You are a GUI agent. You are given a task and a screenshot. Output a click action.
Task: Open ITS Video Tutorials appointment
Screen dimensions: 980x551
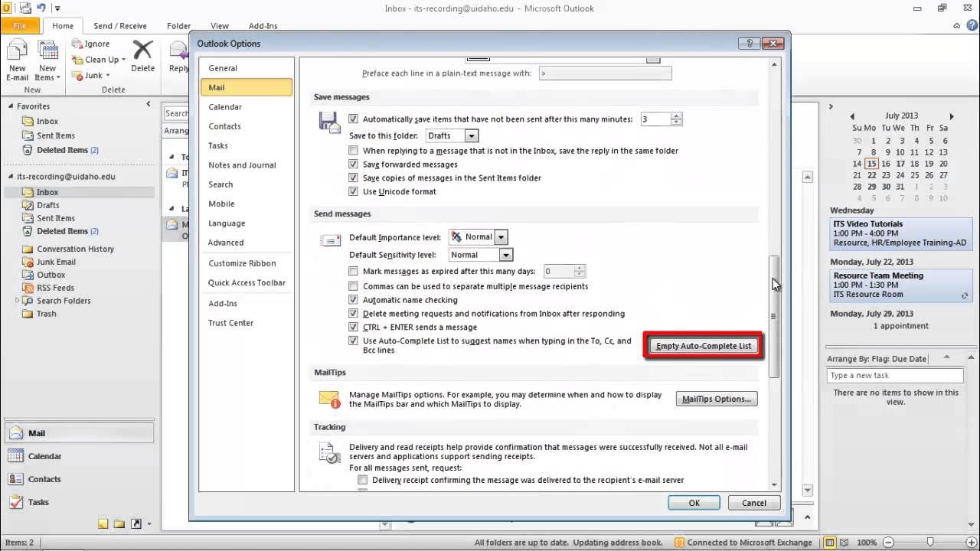(900, 233)
